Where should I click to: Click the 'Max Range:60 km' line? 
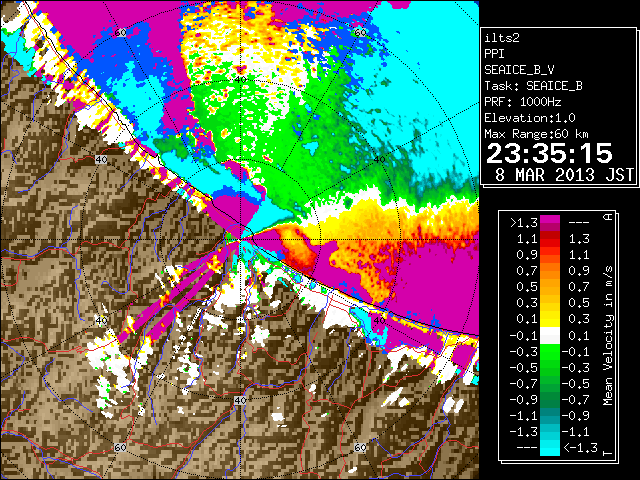click(x=536, y=134)
